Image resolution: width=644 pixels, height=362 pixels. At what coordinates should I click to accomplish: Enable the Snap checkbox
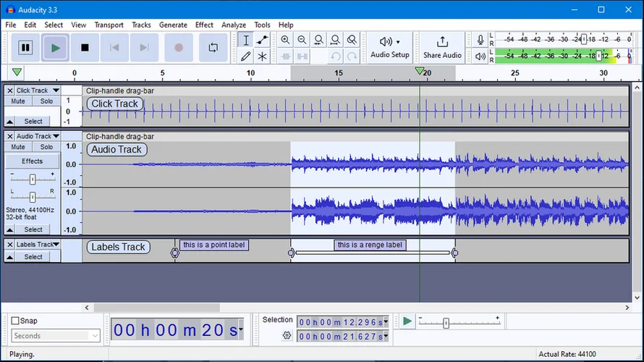pyautogui.click(x=15, y=321)
